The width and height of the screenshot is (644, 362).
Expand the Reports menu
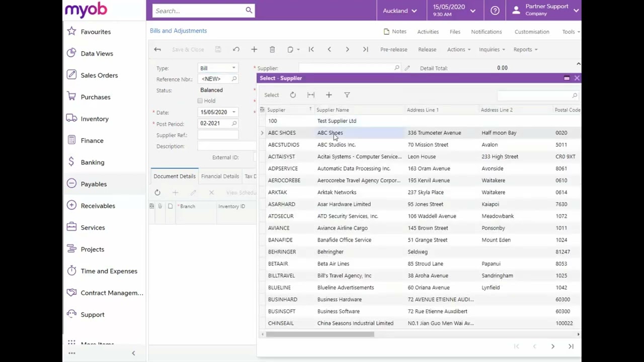pos(525,49)
